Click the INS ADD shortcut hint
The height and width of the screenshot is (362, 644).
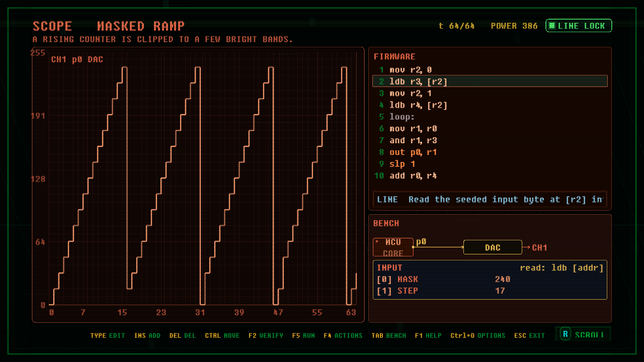147,335
